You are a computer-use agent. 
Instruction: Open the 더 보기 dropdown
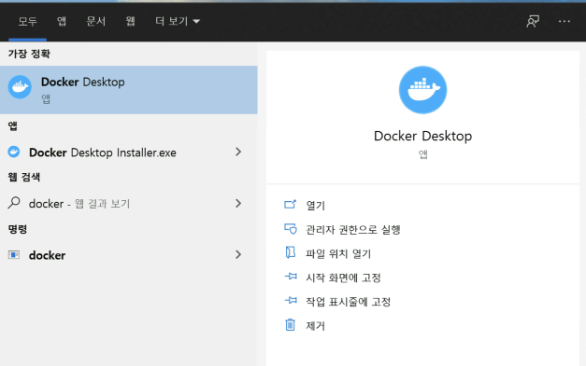(x=178, y=21)
